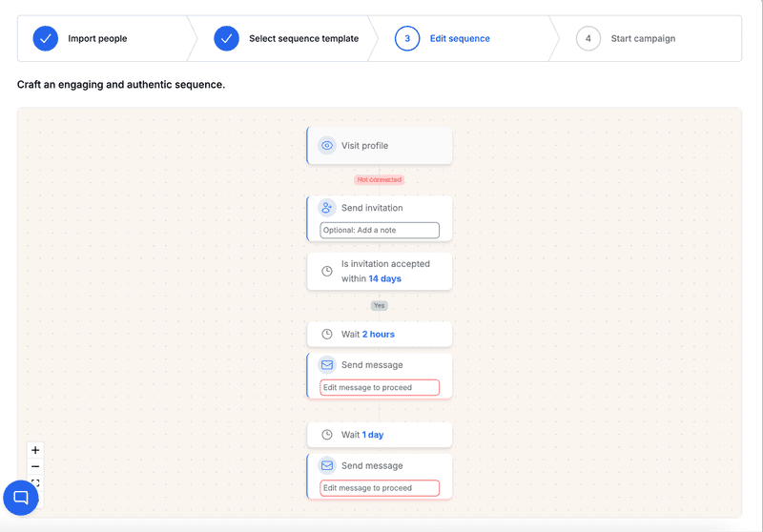Click envelope icon on last Send message
Image resolution: width=763 pixels, height=532 pixels.
327,465
